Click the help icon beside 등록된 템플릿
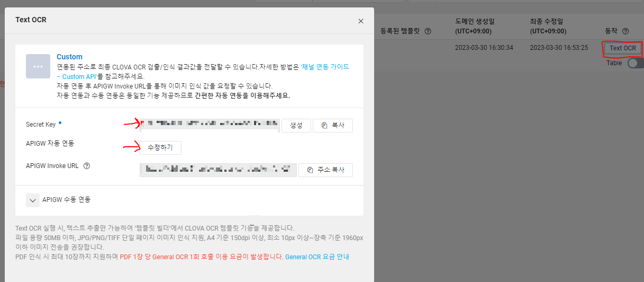The height and width of the screenshot is (282, 644). pos(428,31)
